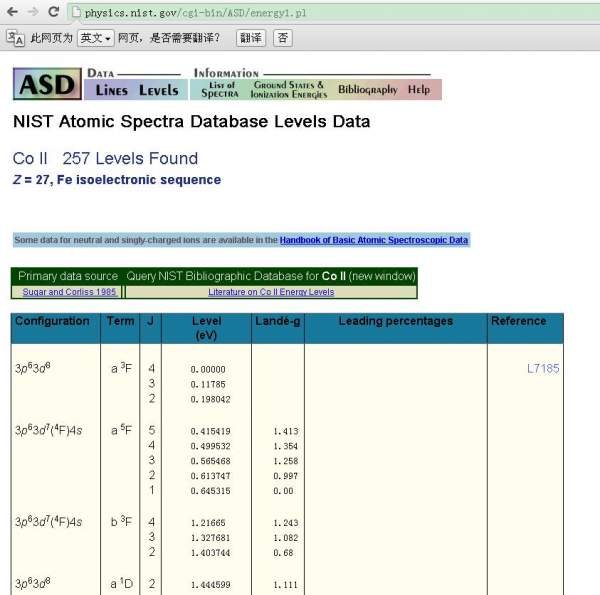Select the level value 1.327681
Screen dimensions: 600x595
click(x=210, y=538)
